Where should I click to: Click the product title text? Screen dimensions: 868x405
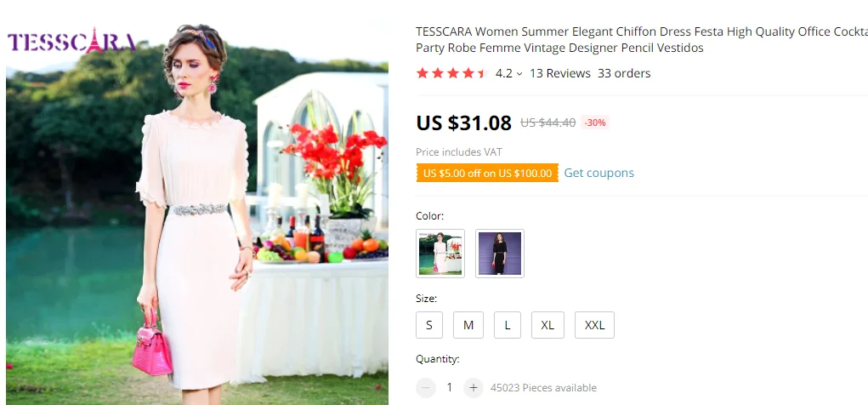pyautogui.click(x=642, y=39)
